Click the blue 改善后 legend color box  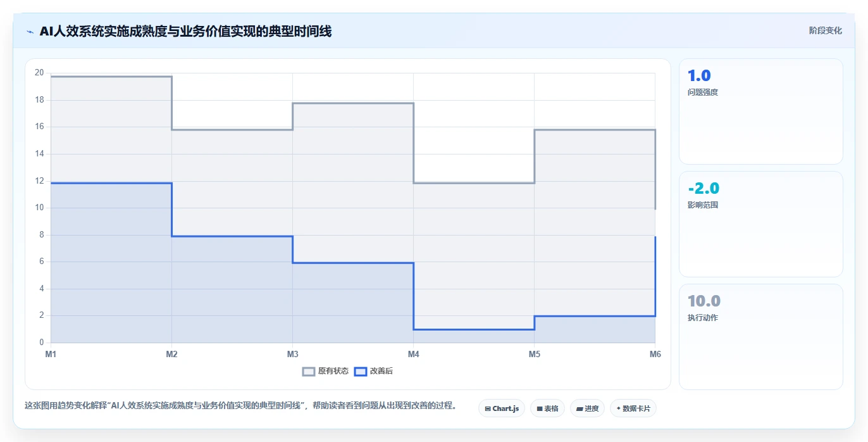tap(360, 371)
